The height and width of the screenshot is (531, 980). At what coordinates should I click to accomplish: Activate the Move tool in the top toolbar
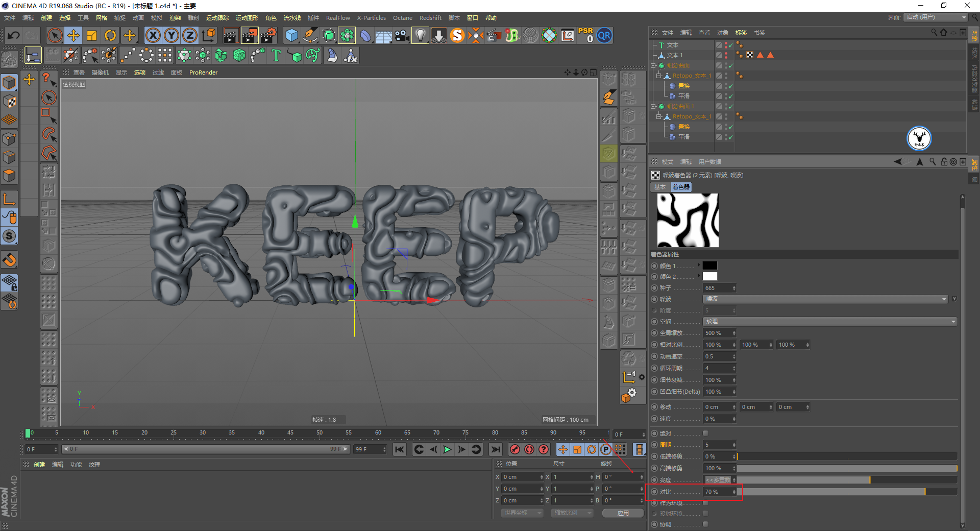click(73, 35)
